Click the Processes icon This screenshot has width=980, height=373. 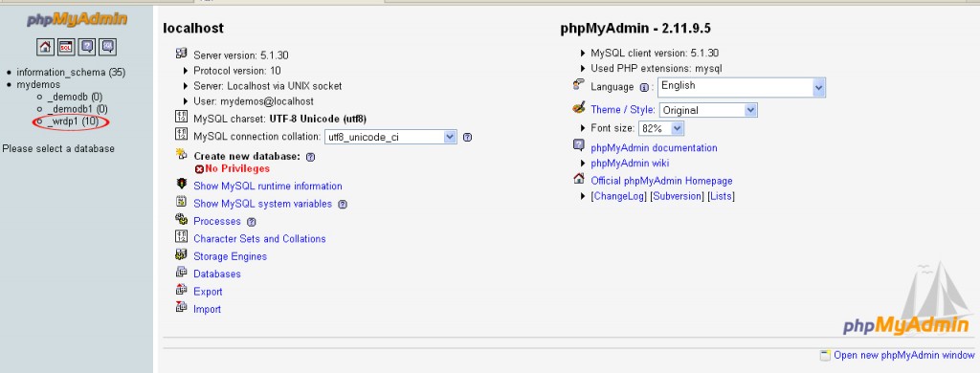[x=181, y=219]
